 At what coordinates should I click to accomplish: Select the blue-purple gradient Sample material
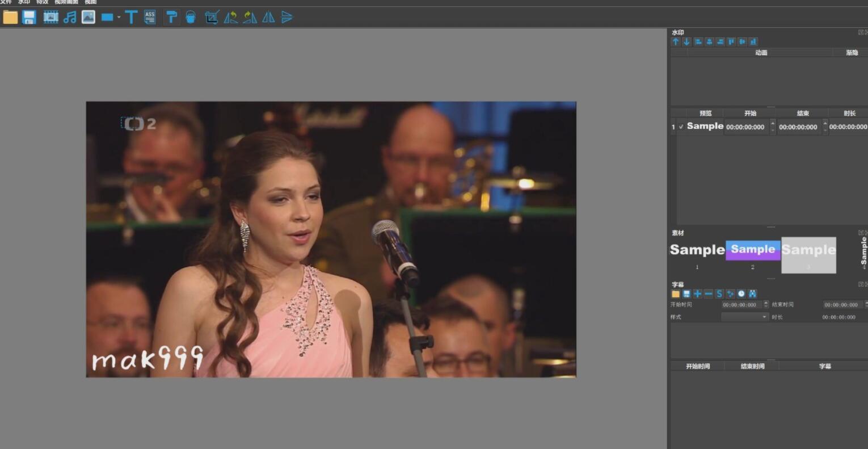tap(753, 250)
